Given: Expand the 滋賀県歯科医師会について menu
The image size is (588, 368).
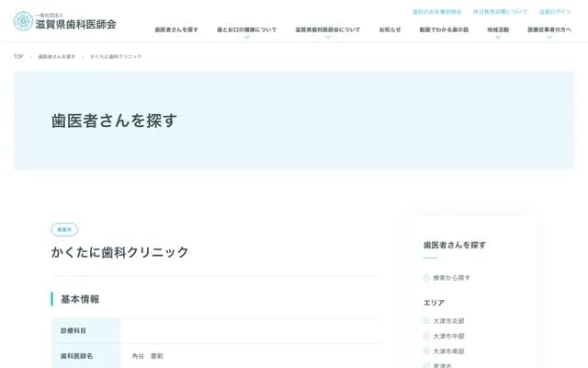Looking at the screenshot, I should pos(328,29).
